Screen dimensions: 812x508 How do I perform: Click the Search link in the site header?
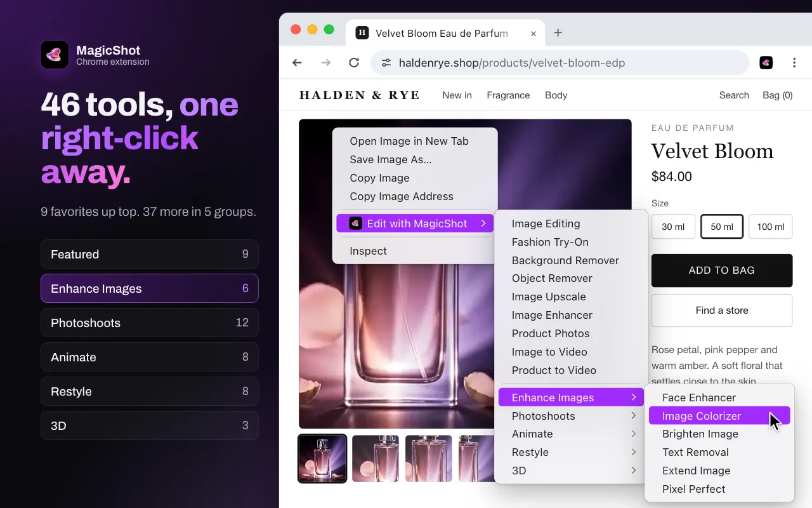click(x=734, y=95)
